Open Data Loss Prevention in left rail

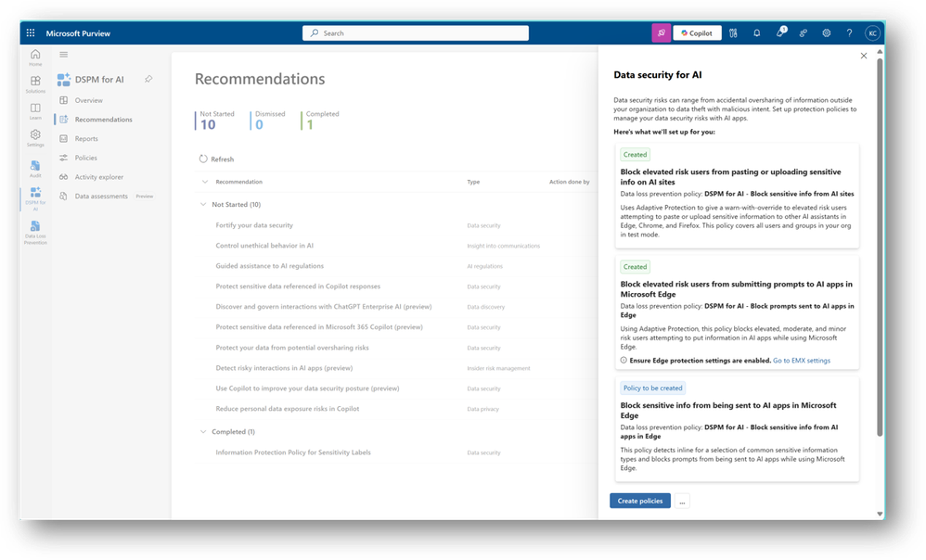click(x=35, y=232)
